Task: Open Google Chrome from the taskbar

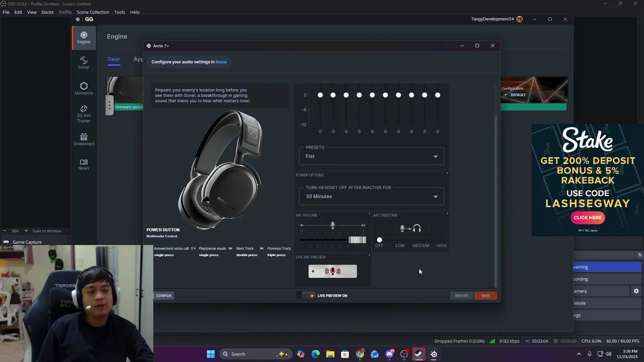Action: tap(360, 354)
